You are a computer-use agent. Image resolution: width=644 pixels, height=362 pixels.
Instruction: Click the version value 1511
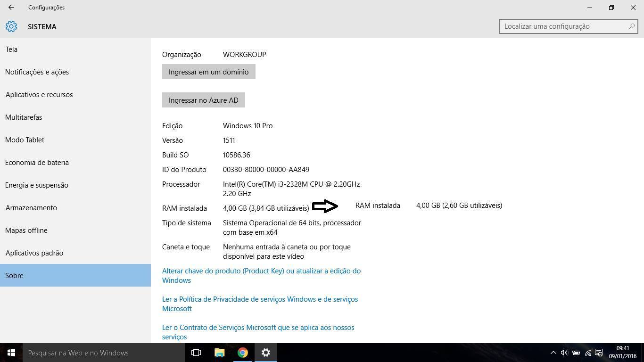pos(229,140)
